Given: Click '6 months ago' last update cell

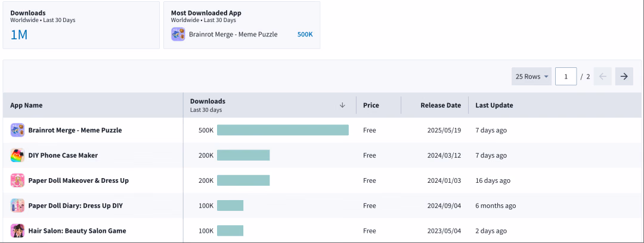Looking at the screenshot, I should [x=496, y=205].
